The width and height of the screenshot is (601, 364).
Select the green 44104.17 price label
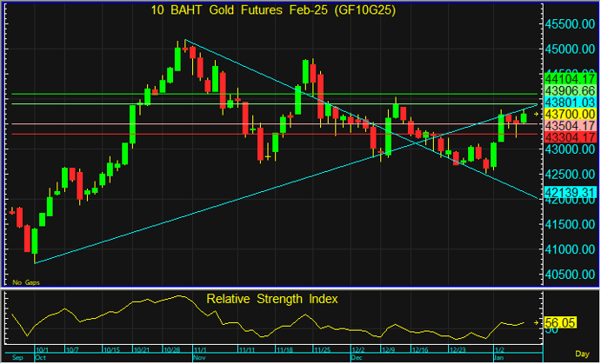569,78
